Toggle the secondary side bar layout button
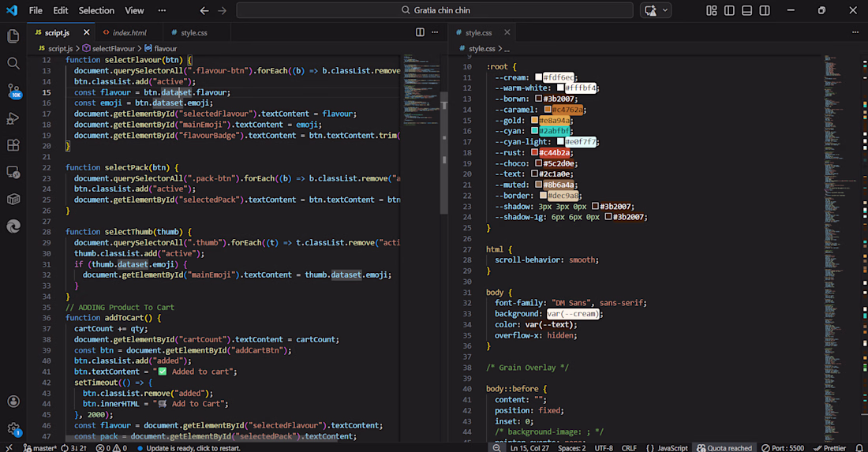This screenshot has width=868, height=452. click(x=764, y=10)
